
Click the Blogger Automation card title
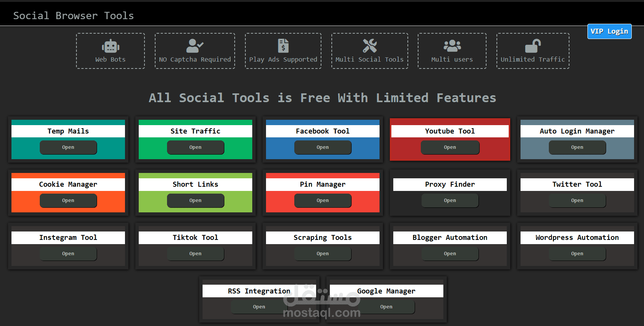tap(450, 238)
